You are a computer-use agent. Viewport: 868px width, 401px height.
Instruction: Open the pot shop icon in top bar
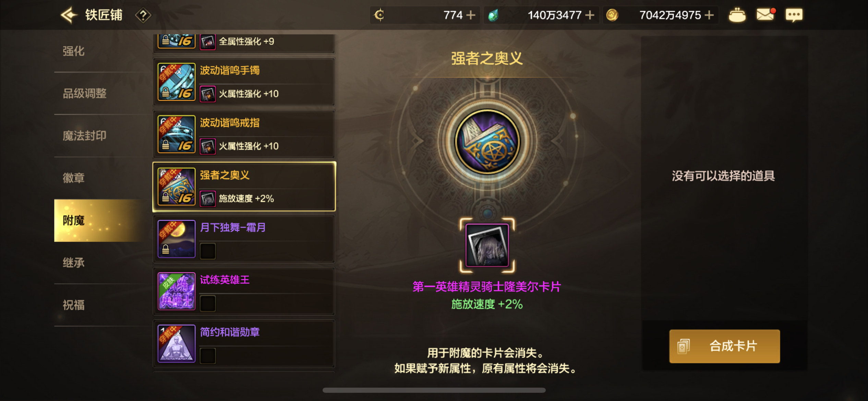737,15
